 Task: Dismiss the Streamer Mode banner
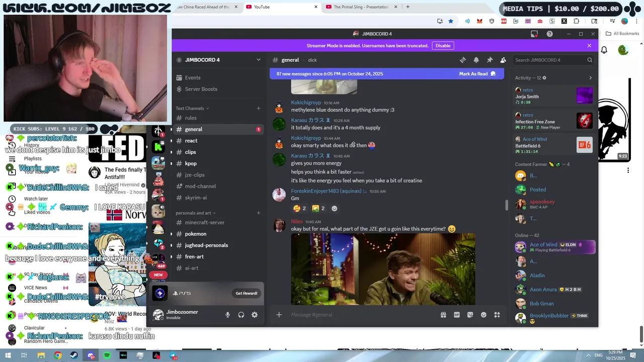[589, 46]
